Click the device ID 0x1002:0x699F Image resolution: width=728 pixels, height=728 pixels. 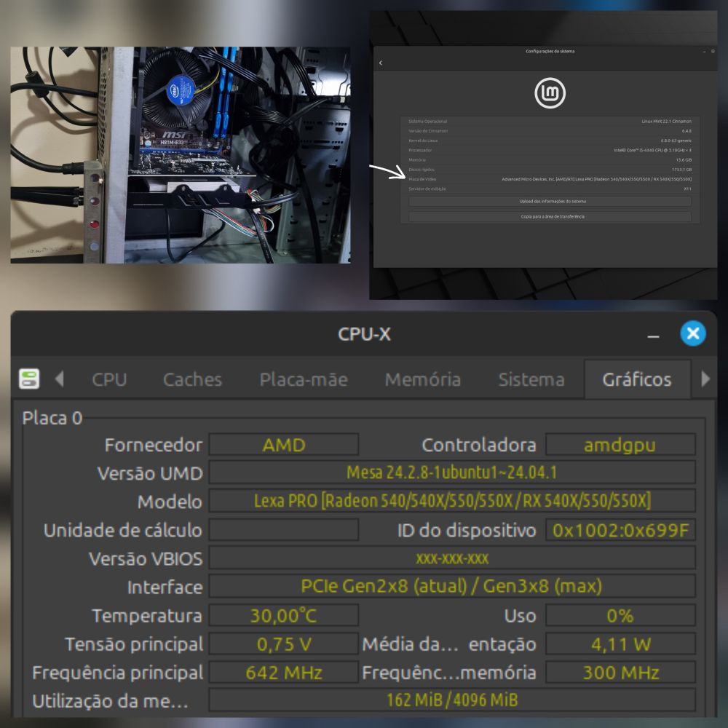(x=620, y=530)
